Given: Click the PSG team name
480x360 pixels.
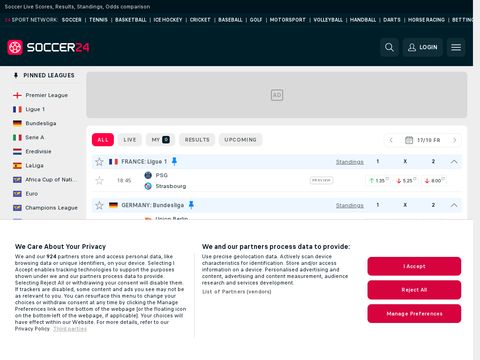Looking at the screenshot, I should click(162, 175).
